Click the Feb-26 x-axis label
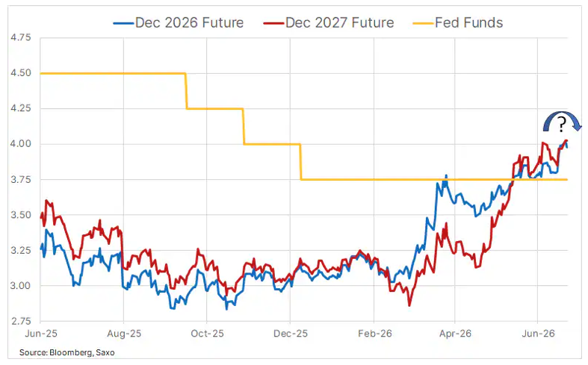588x365 pixels. 374,334
